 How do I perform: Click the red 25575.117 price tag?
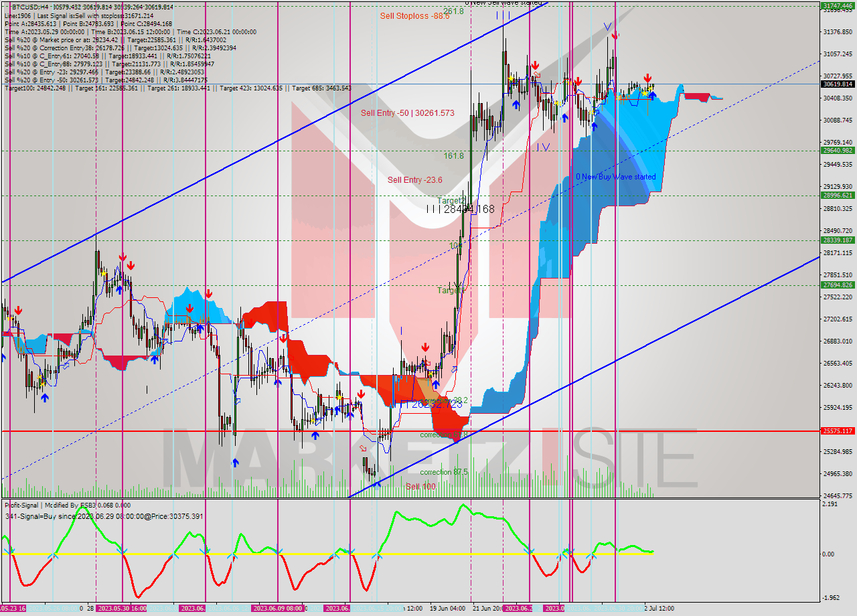point(837,431)
